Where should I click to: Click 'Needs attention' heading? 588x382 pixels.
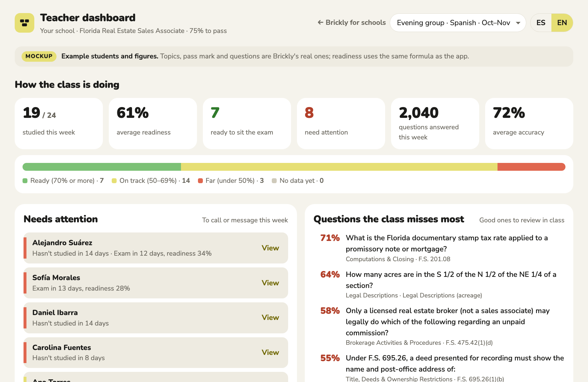point(61,219)
